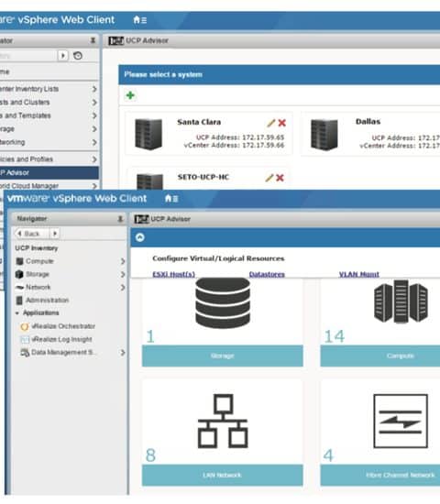Expand Policies and Profiles chevron in back window

[x=94, y=159]
